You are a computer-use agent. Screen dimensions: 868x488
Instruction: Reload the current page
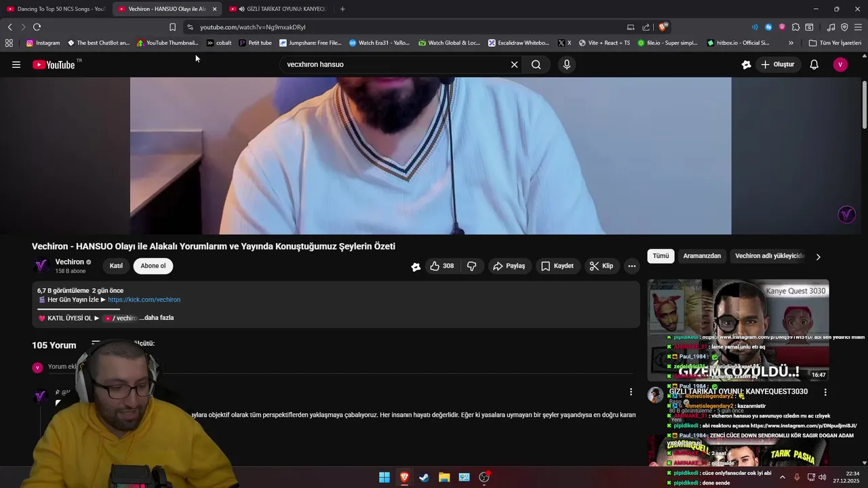point(37,27)
